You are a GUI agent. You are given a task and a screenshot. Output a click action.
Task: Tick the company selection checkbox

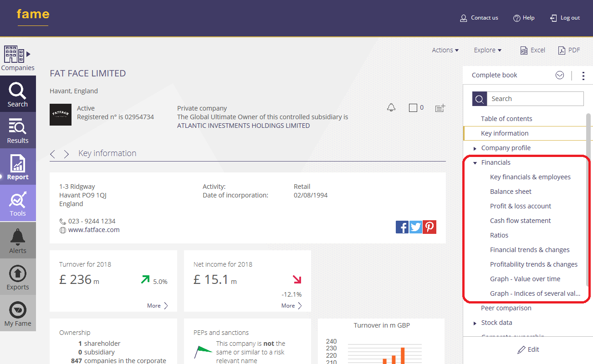[413, 108]
